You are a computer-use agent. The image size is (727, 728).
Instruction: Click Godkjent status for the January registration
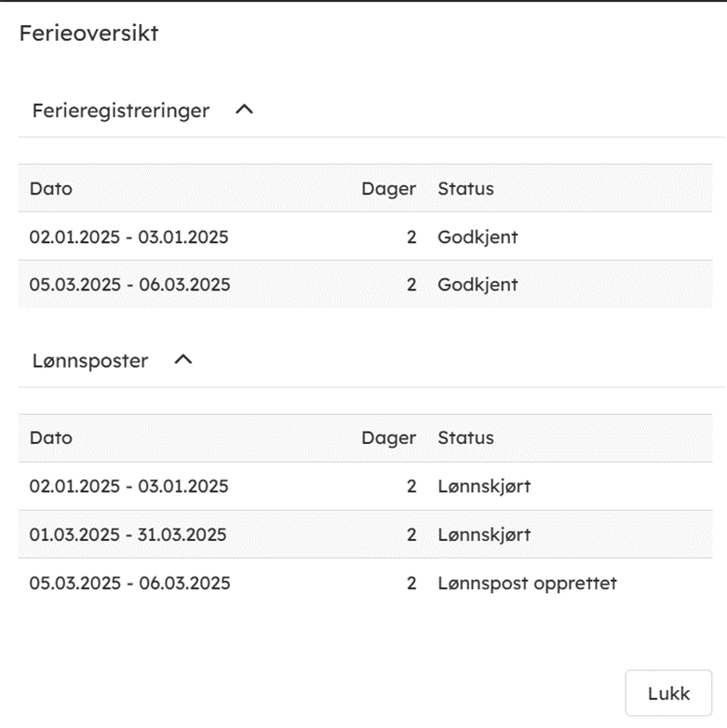pyautogui.click(x=478, y=237)
